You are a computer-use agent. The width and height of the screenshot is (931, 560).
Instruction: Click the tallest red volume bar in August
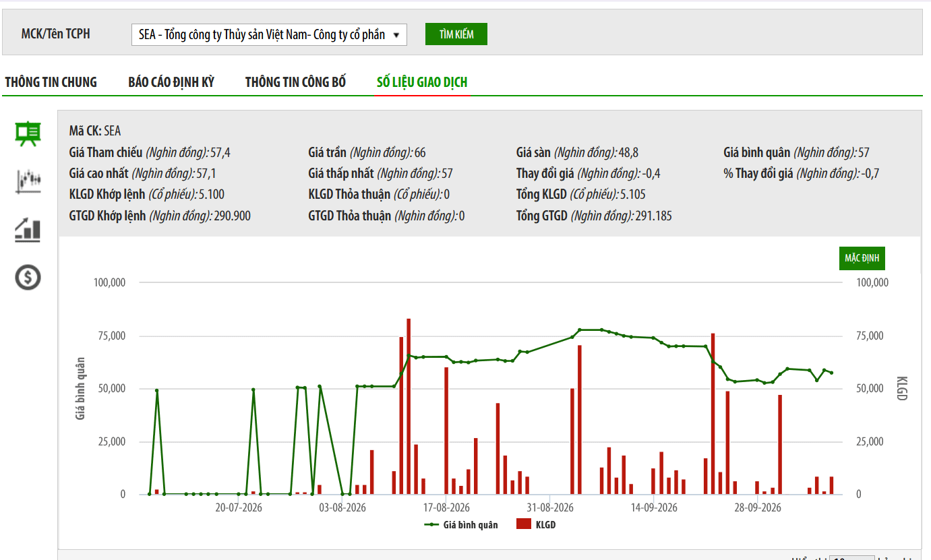pyautogui.click(x=409, y=406)
